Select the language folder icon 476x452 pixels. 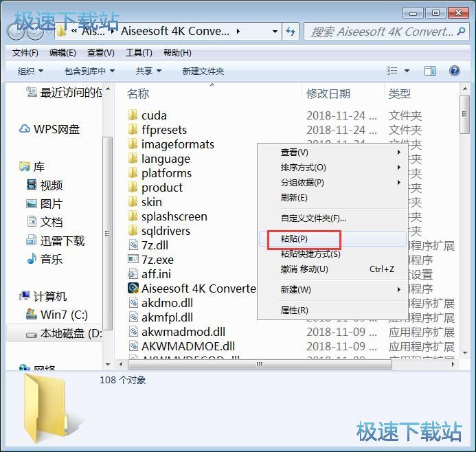[133, 159]
